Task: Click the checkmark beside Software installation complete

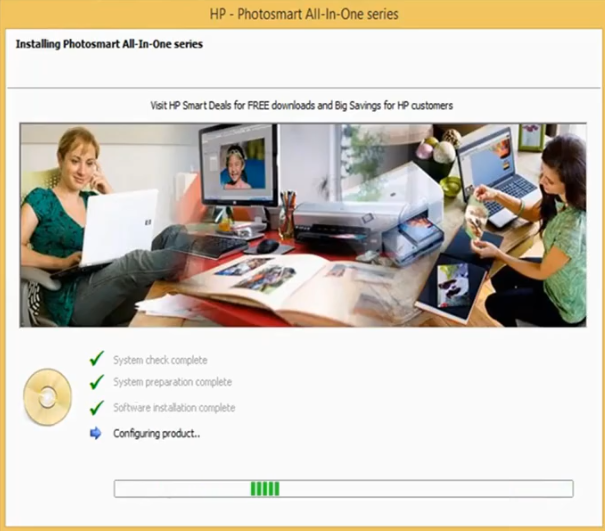Action: click(x=96, y=408)
